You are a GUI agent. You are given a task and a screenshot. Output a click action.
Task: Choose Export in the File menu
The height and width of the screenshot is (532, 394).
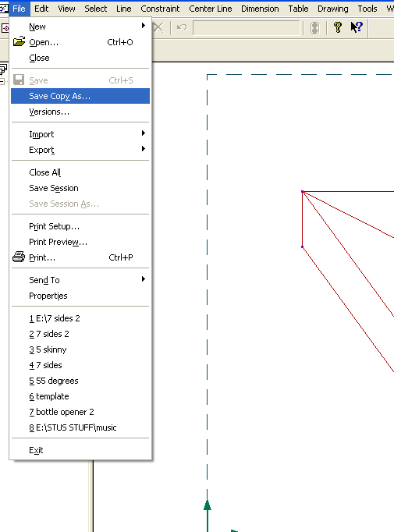(80, 150)
